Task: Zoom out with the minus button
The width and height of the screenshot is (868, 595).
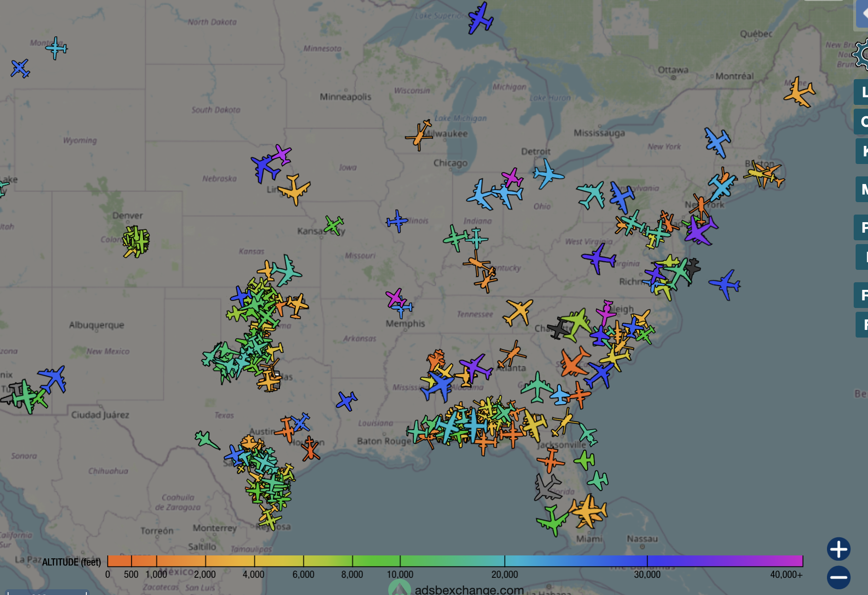Action: tap(838, 578)
